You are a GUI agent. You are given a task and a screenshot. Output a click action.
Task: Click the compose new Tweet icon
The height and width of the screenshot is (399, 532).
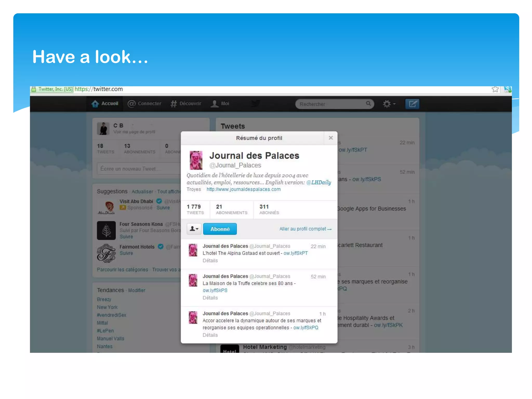click(412, 104)
